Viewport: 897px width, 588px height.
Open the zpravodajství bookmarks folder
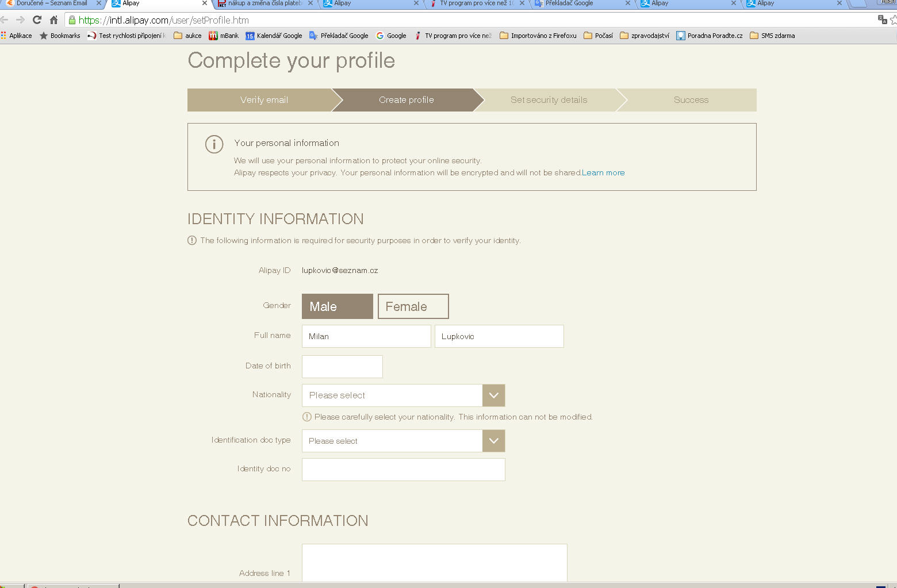(x=645, y=36)
